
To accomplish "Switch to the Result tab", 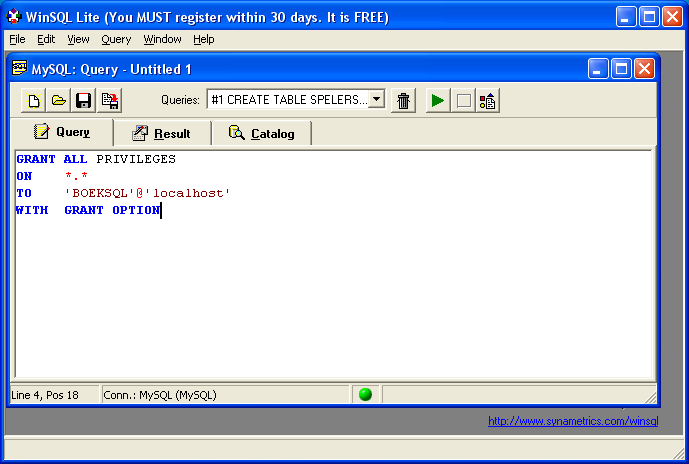I will tap(162, 133).
